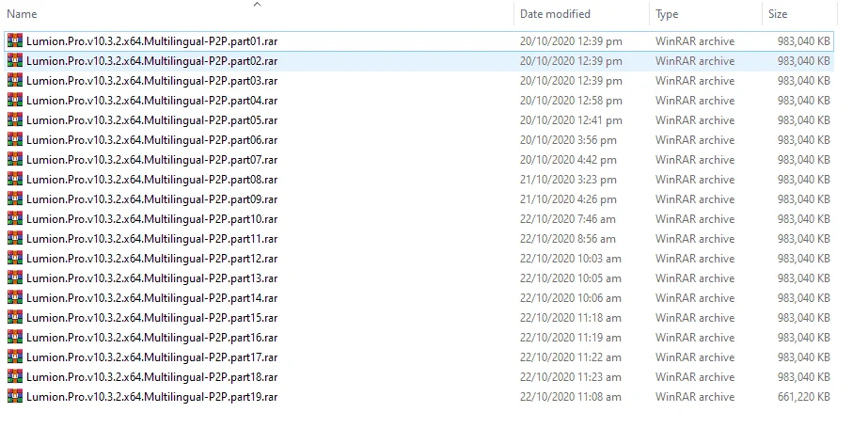Select file name ending in part16.rar
This screenshot has height=444, width=868.
click(x=151, y=337)
